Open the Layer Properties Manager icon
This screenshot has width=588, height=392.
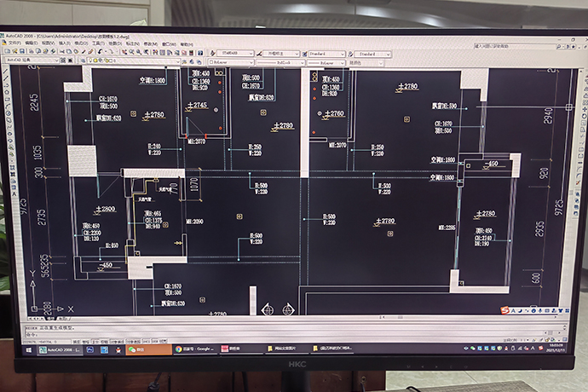[83, 61]
